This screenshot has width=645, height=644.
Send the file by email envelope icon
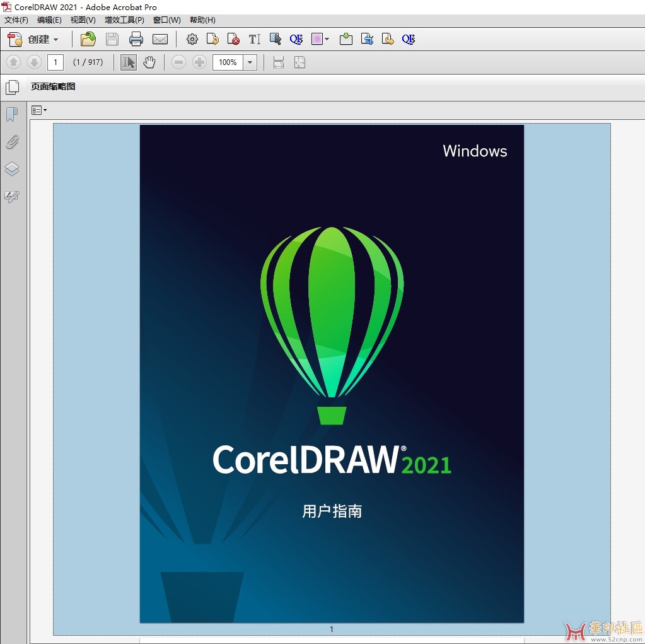click(160, 39)
